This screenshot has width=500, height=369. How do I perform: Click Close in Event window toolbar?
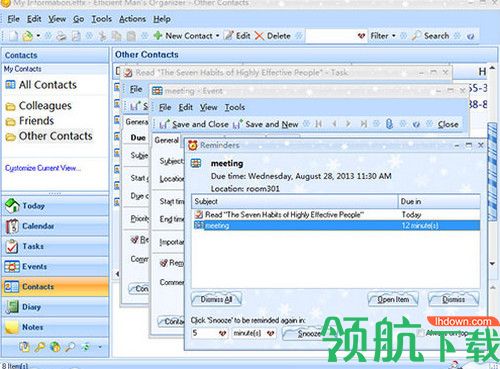coord(448,124)
